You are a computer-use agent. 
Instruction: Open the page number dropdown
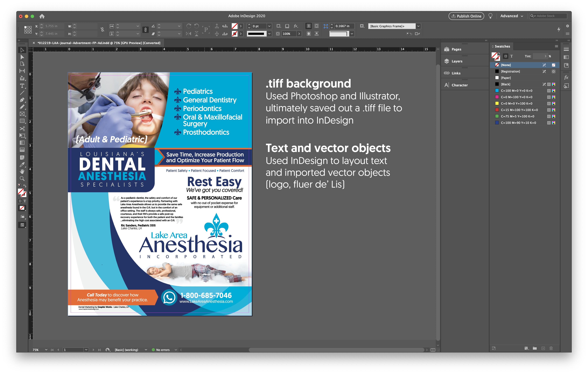[86, 350]
